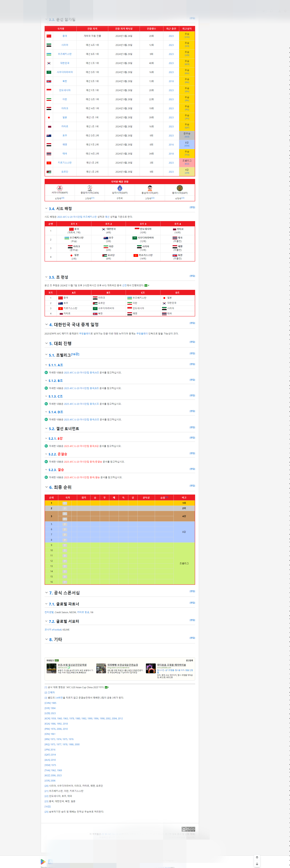Image resolution: width=290 pixels, height=868 pixels.
Task: Collapse section 7 공식 스폰서십
Action: 46,593
